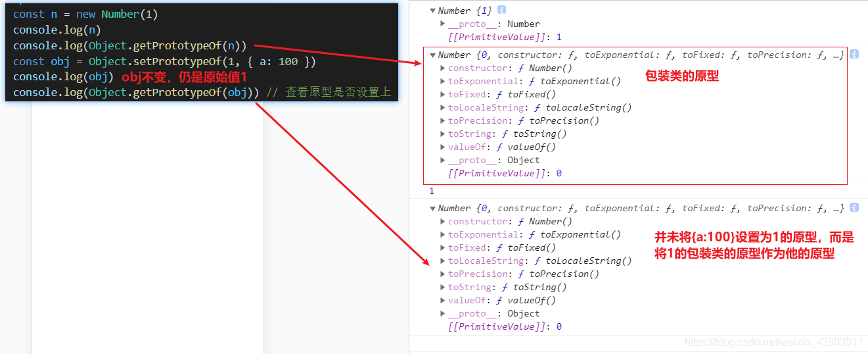The height and width of the screenshot is (354, 868).
Task: Expand valueOf row above logged 1
Action: pyautogui.click(x=443, y=147)
